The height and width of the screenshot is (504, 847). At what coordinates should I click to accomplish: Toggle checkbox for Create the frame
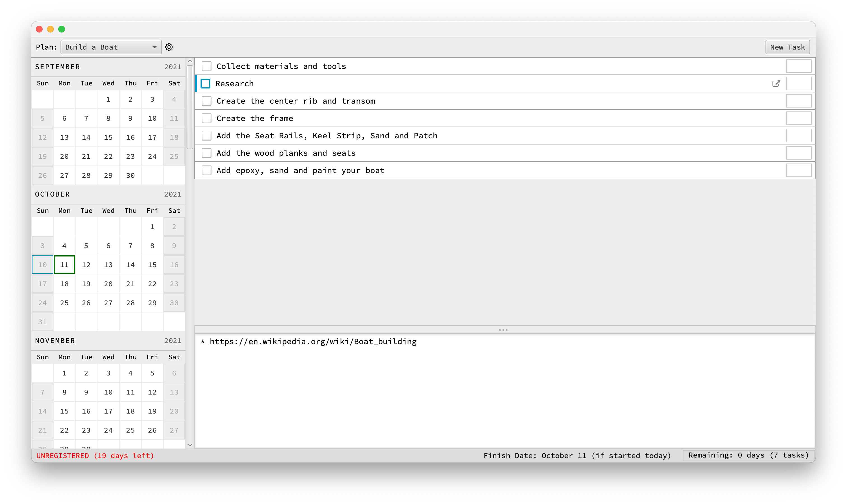[x=207, y=118]
